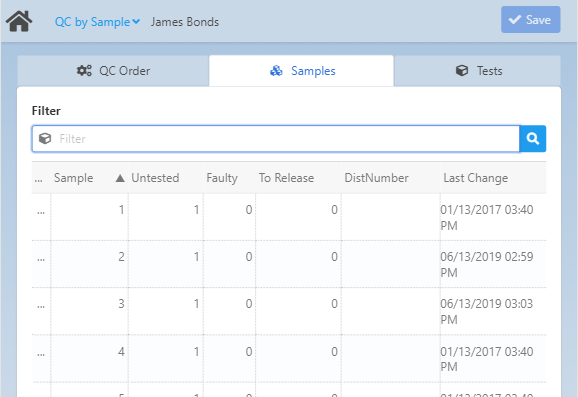Focus the Filter text input
The width and height of the screenshot is (578, 397).
(288, 139)
